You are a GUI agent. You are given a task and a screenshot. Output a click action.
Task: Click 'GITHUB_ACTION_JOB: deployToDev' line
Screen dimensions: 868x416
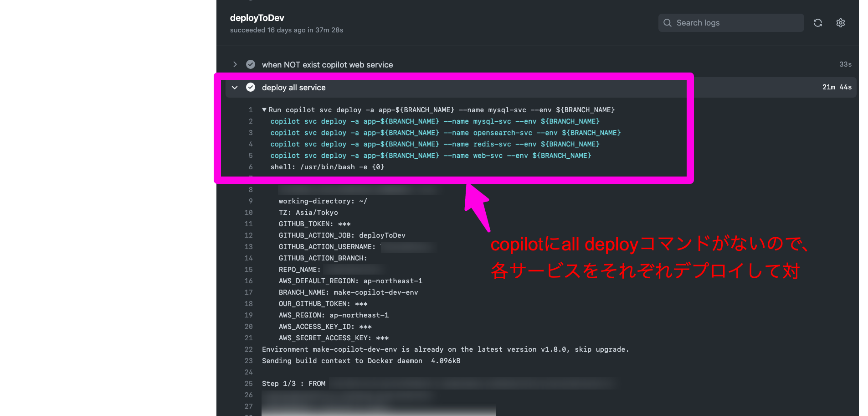click(x=342, y=235)
